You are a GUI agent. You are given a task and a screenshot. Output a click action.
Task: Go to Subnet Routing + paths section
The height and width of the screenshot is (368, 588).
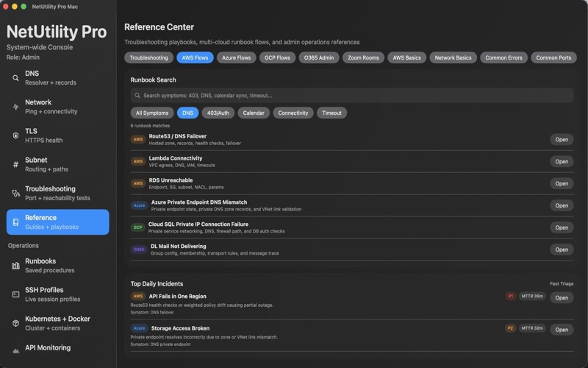(x=58, y=164)
